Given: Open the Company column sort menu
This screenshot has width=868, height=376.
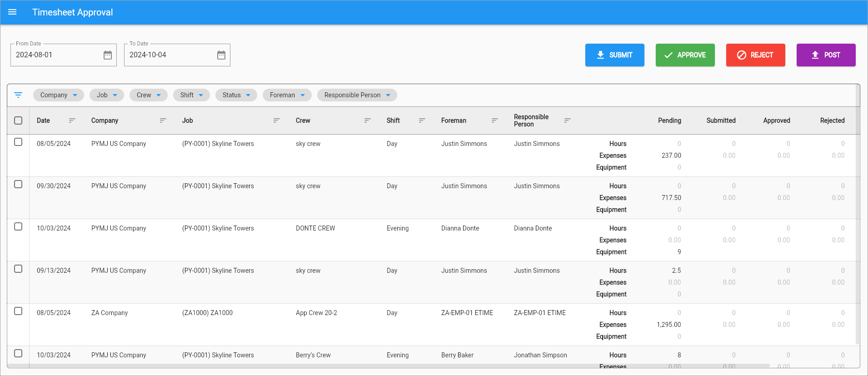Looking at the screenshot, I should [163, 120].
